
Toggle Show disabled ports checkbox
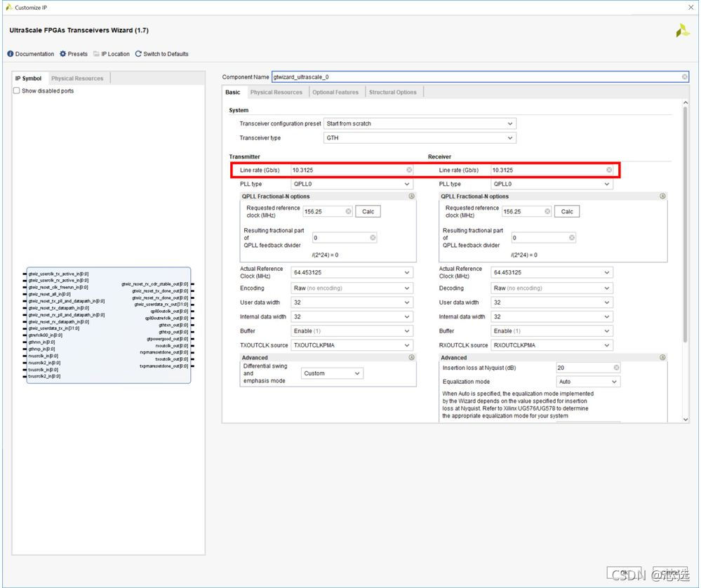(x=17, y=91)
